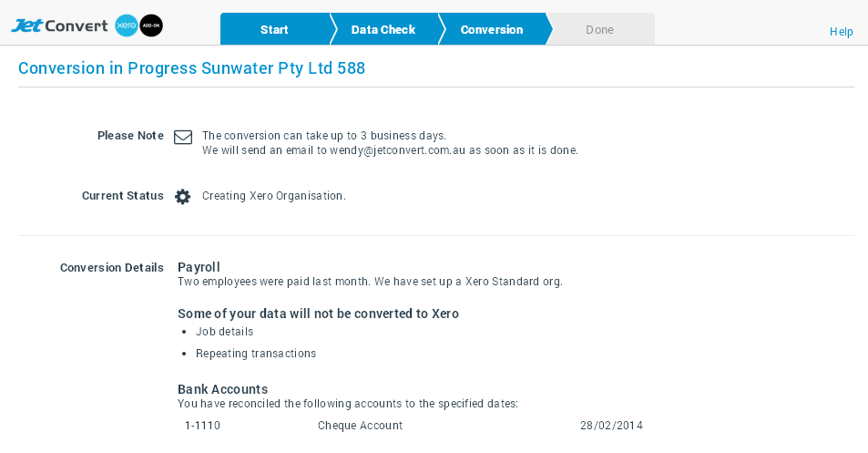The height and width of the screenshot is (453, 868).
Task: Open the Help link
Action: [841, 32]
